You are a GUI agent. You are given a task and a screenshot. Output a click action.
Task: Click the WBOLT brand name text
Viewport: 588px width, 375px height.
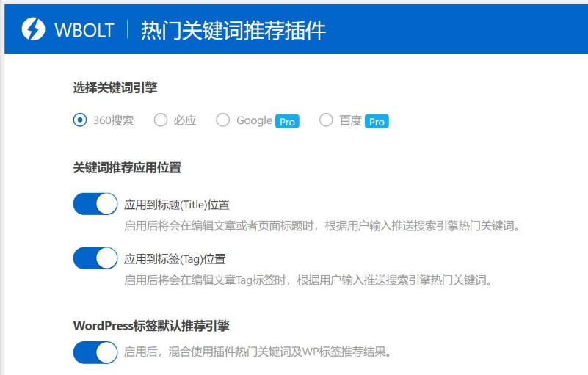pyautogui.click(x=84, y=31)
